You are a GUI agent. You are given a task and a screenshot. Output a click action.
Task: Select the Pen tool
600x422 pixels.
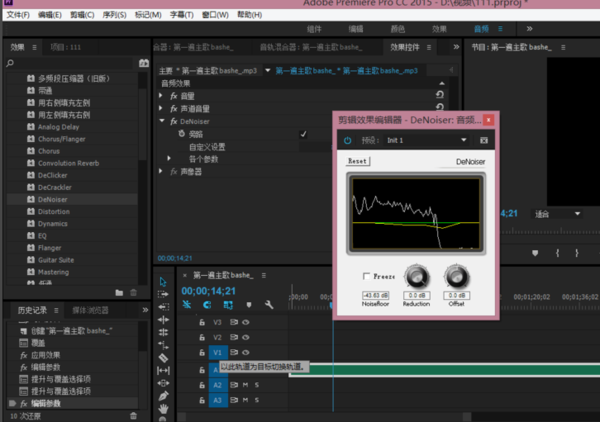pyautogui.click(x=163, y=396)
